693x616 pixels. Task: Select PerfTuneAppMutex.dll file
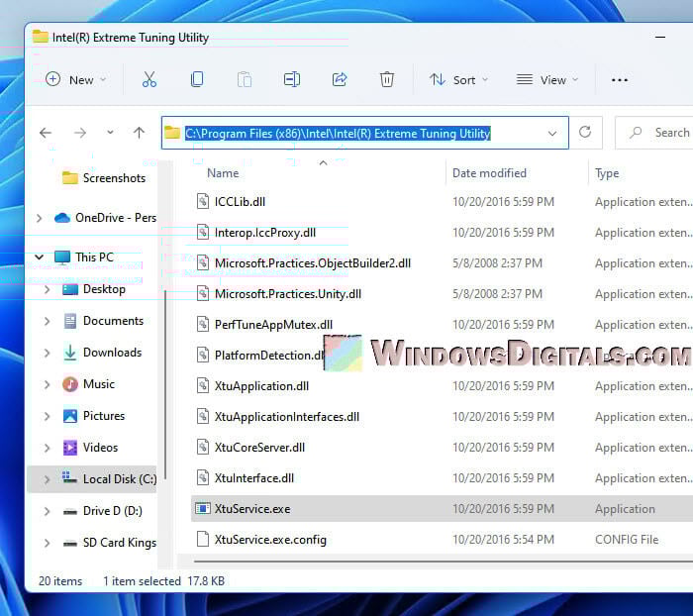(273, 325)
